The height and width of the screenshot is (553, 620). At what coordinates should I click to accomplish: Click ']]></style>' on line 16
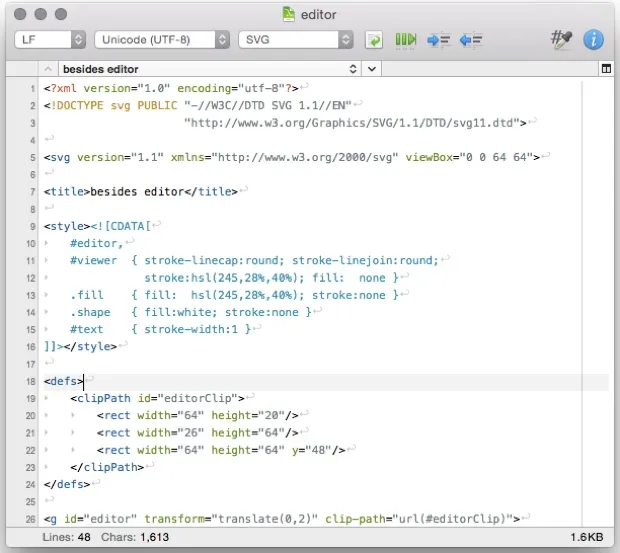pyautogui.click(x=80, y=347)
